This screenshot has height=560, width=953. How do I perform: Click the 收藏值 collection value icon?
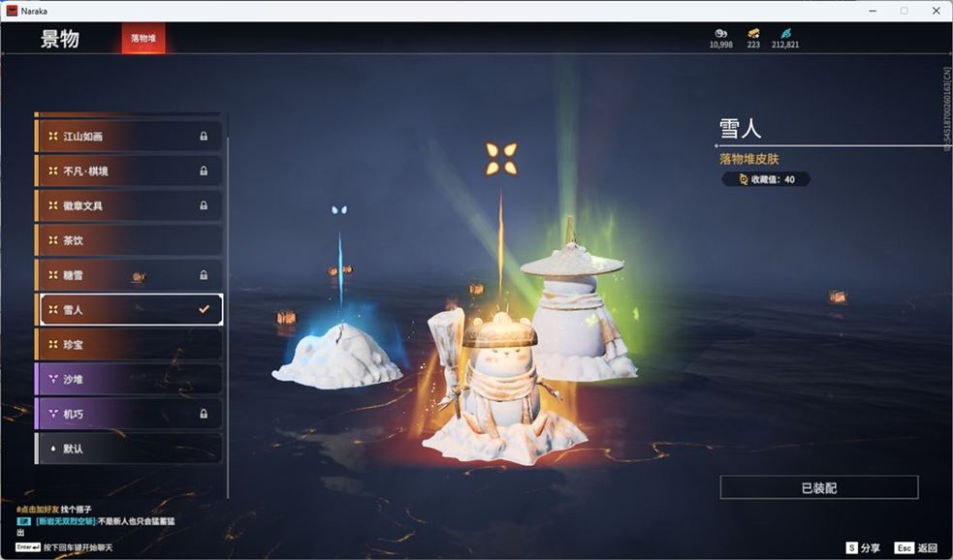pyautogui.click(x=744, y=179)
